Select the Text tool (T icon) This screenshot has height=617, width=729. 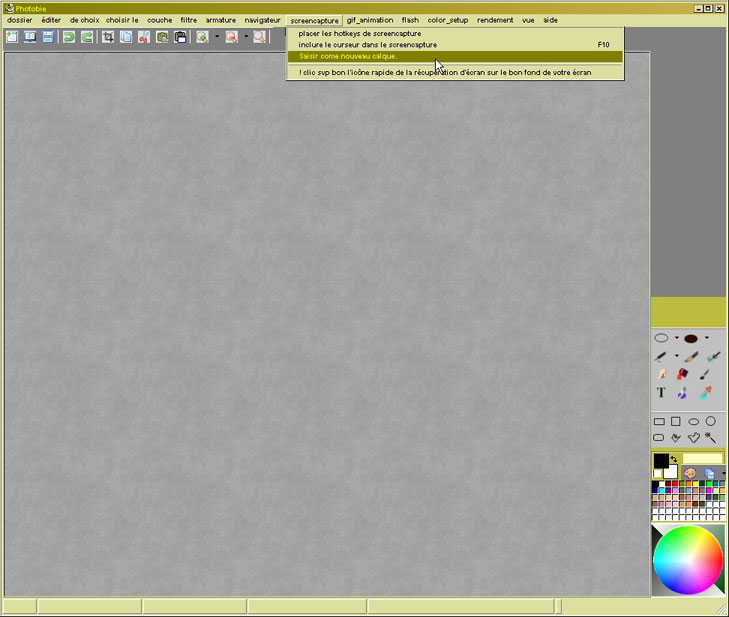click(661, 393)
